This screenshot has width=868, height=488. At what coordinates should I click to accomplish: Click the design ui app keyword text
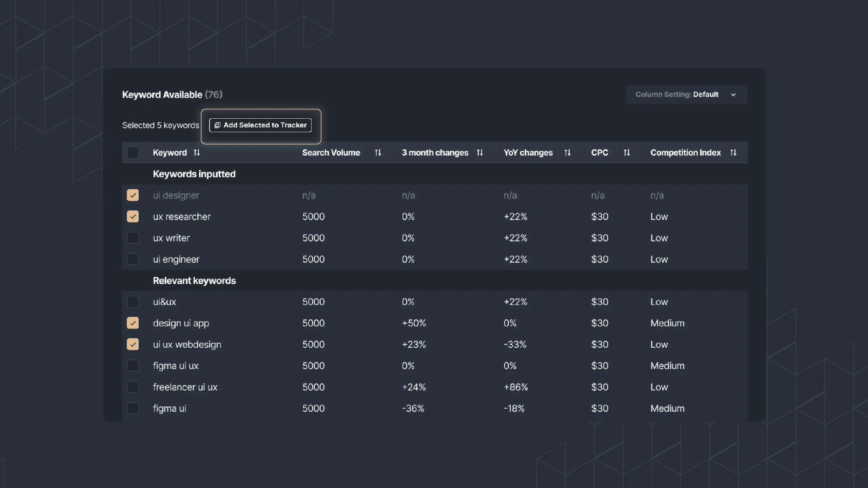click(x=181, y=323)
